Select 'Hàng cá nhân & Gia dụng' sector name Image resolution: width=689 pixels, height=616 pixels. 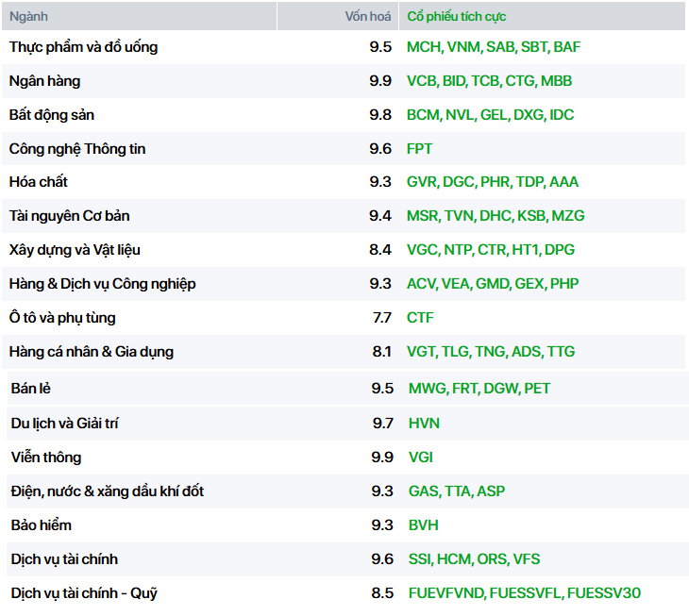coord(92,352)
